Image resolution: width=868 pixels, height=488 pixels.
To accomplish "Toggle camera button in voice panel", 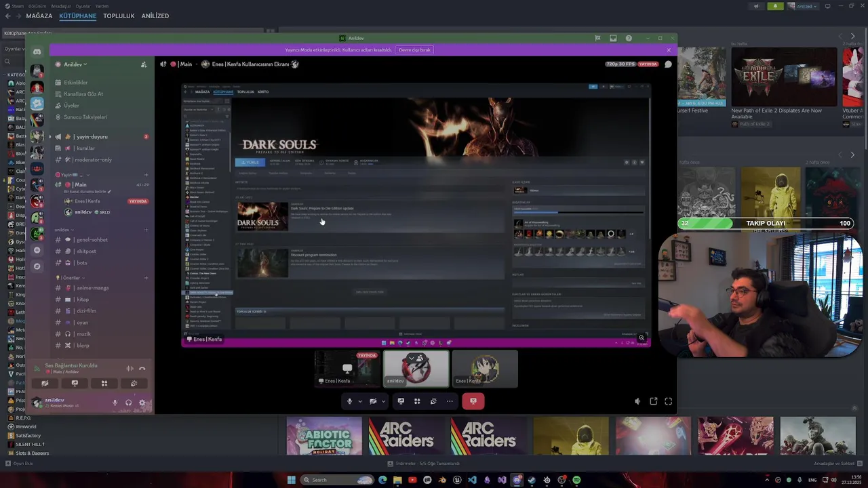I will tap(45, 384).
